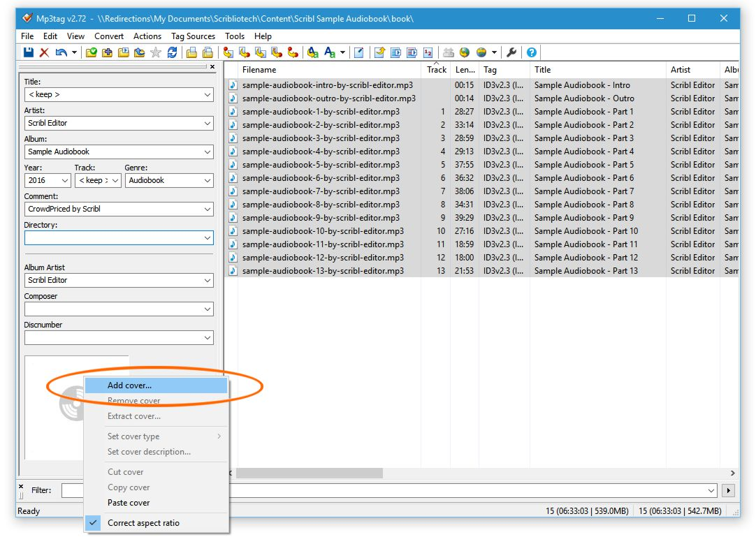Click the folder icon with blue up arrow

pyautogui.click(x=139, y=52)
